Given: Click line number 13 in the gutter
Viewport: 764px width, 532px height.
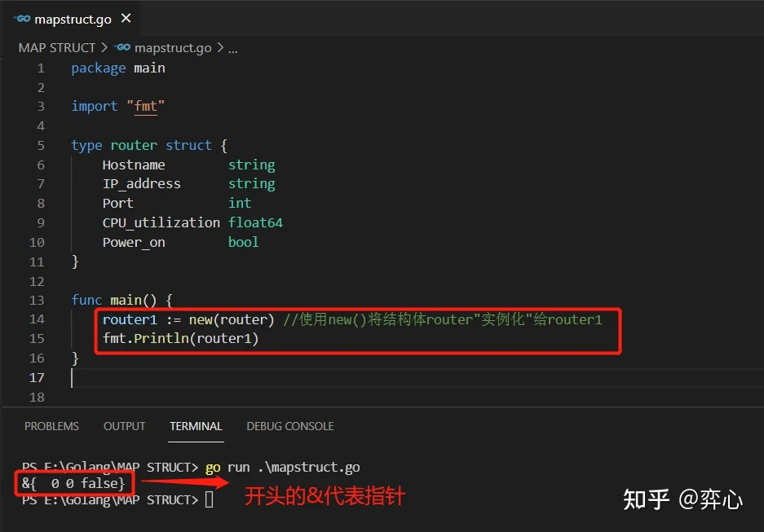Looking at the screenshot, I should (37, 301).
